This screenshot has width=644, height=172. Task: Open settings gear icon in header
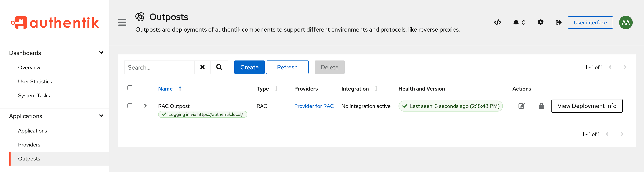[x=540, y=22]
